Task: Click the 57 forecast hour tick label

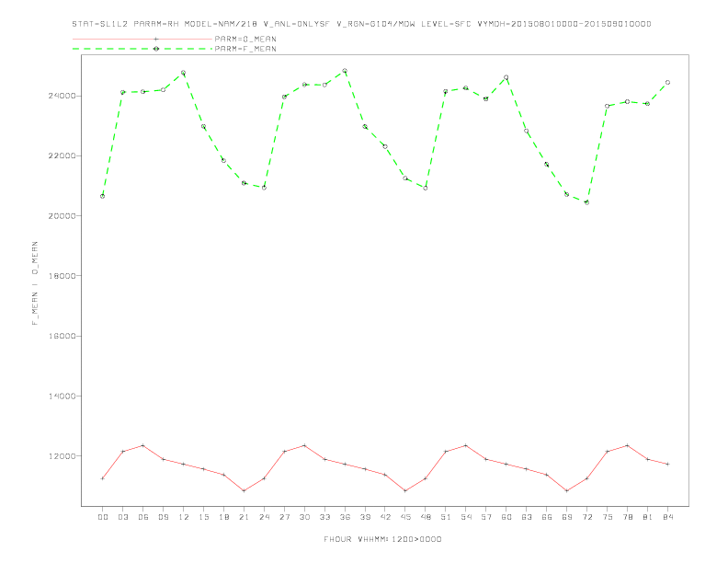Action: click(x=486, y=517)
